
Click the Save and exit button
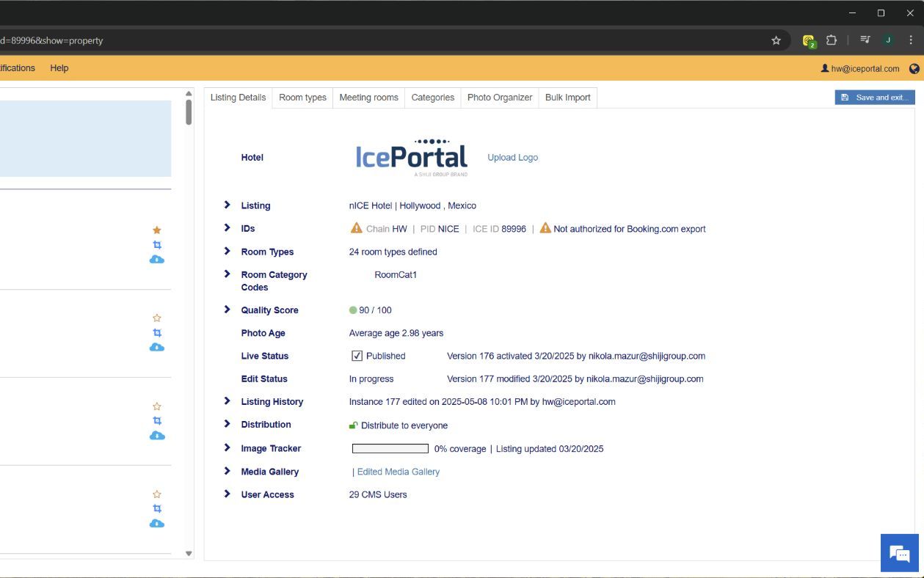point(875,98)
